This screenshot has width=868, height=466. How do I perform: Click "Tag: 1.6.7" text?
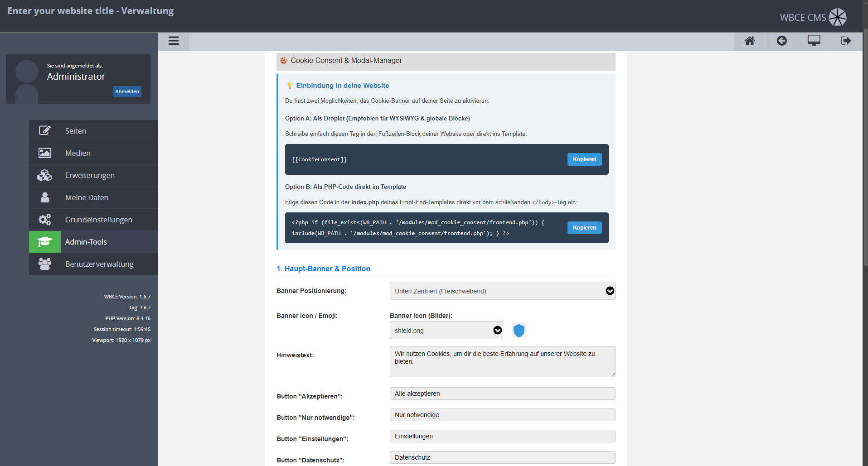pyautogui.click(x=140, y=307)
